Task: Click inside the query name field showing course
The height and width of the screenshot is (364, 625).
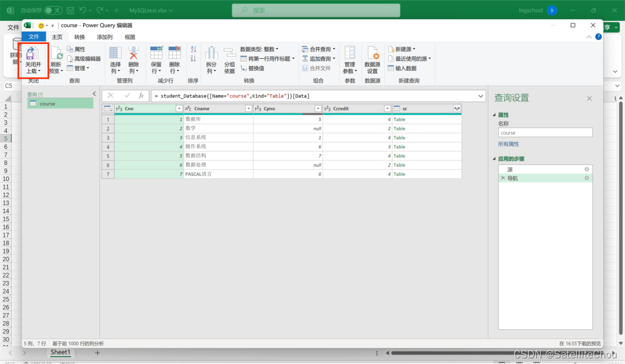Action: (545, 132)
